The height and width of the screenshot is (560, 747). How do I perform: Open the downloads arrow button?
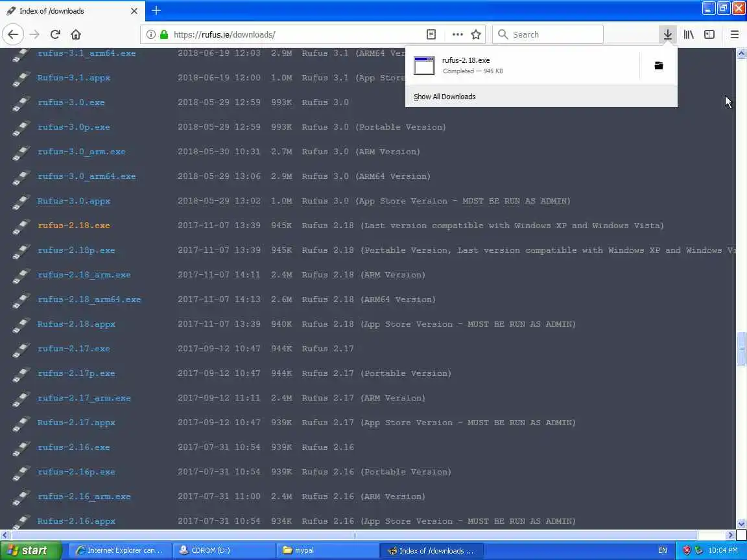coord(667,34)
